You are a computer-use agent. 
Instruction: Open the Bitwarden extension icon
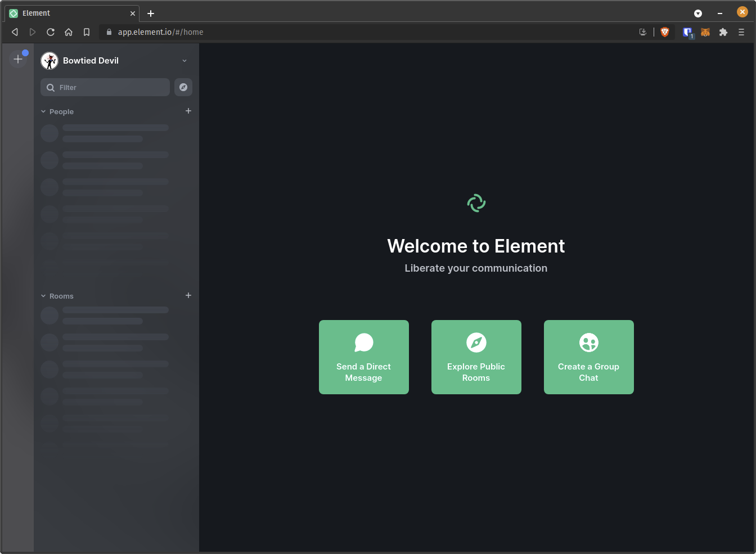coord(687,32)
